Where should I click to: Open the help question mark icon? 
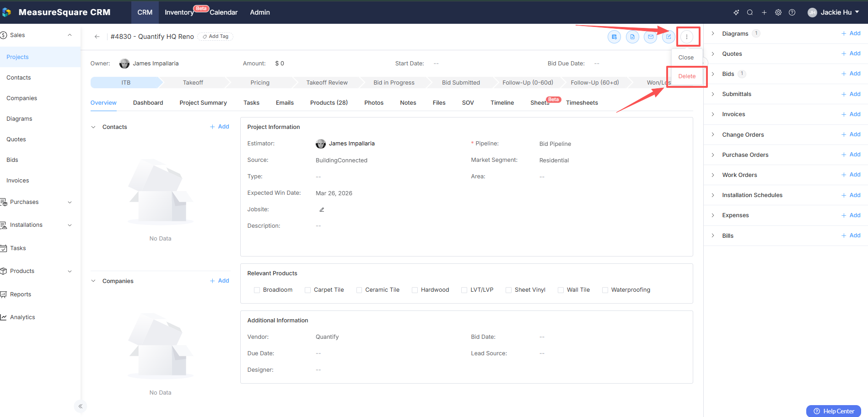click(x=792, y=12)
